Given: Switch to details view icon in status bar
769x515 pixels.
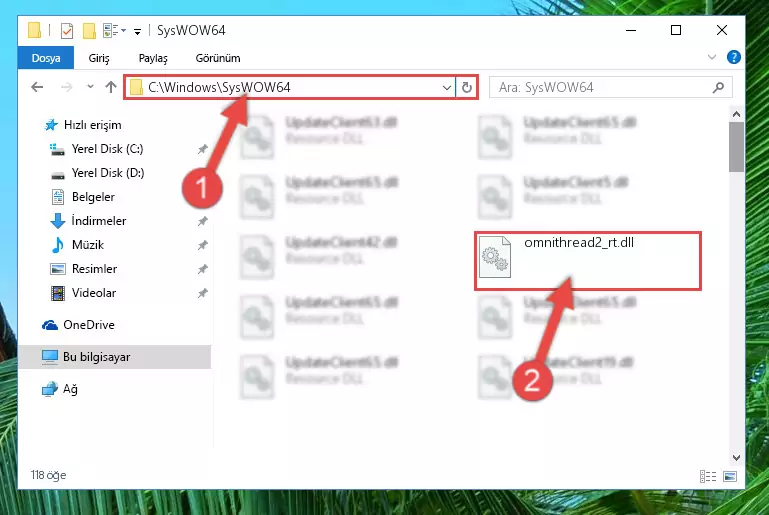Looking at the screenshot, I should [x=708, y=476].
